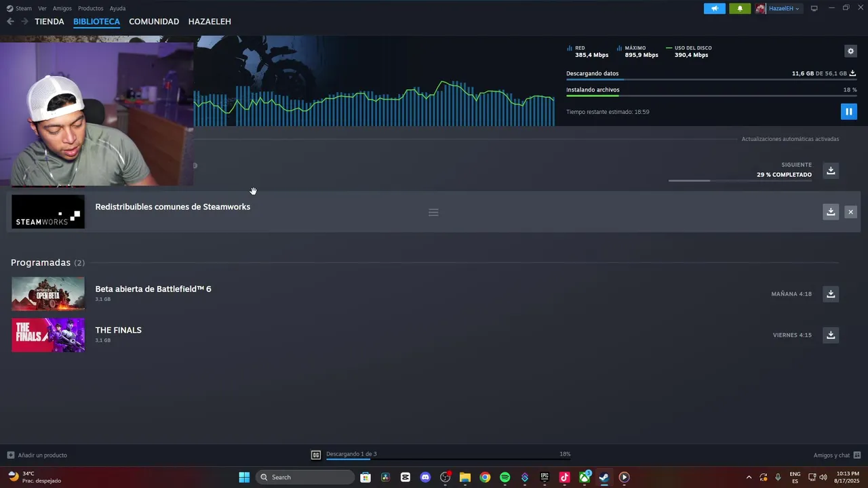The image size is (868, 488).
Task: Open Amigos y chat
Action: tap(837, 455)
